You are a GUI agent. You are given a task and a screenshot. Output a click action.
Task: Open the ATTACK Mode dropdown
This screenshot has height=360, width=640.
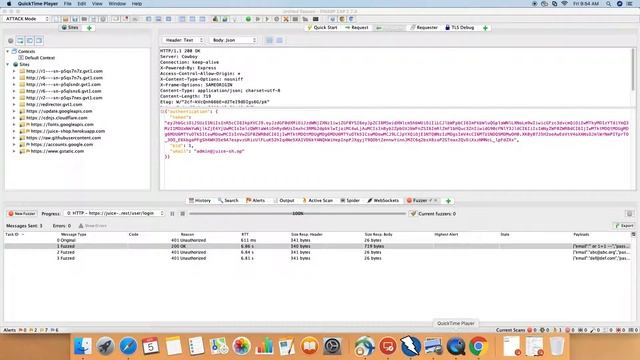click(x=26, y=19)
